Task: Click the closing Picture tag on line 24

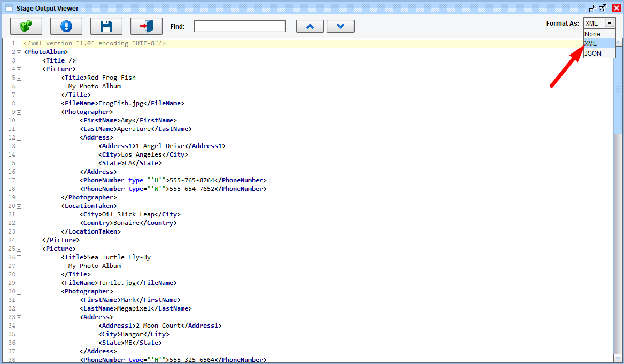Action: [61, 241]
